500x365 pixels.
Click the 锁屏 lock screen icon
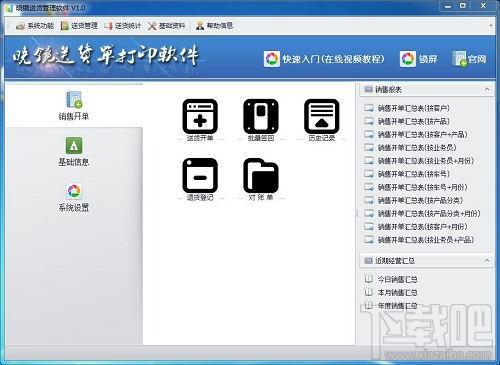[x=408, y=59]
